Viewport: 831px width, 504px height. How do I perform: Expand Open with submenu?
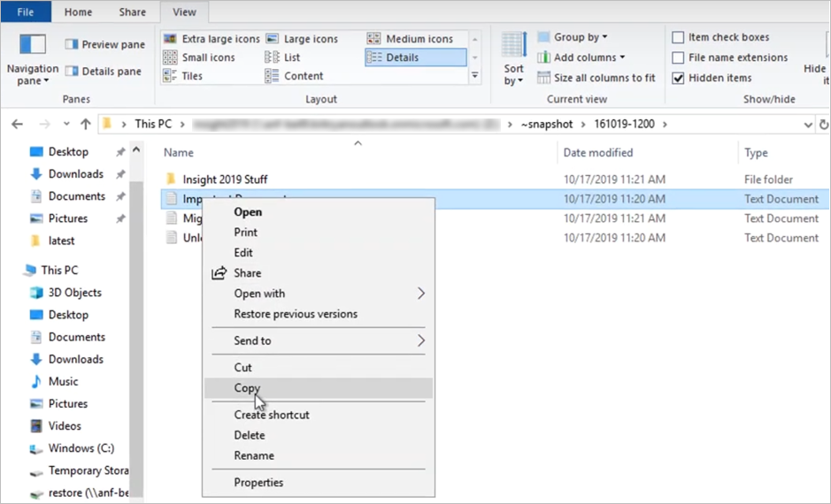tap(318, 294)
